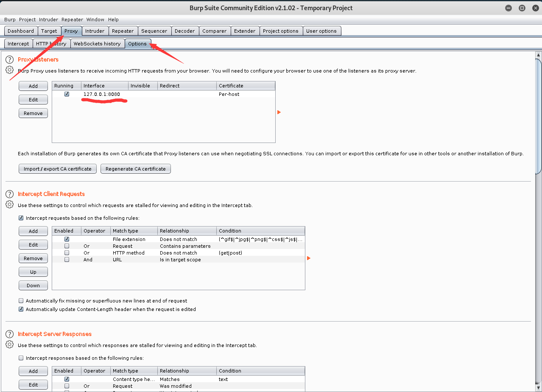Open the Repeater menu
The height and width of the screenshot is (392, 542).
72,20
